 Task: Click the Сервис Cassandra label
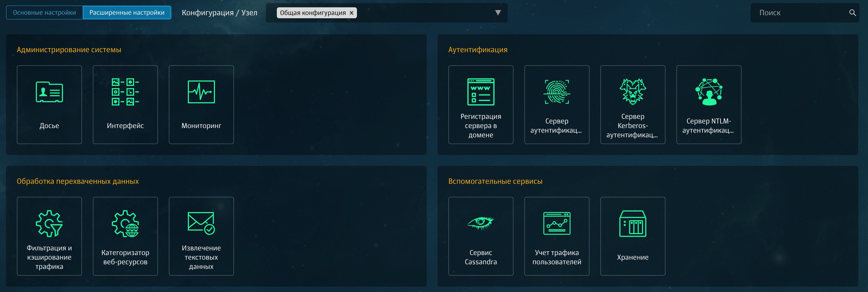coord(481,257)
